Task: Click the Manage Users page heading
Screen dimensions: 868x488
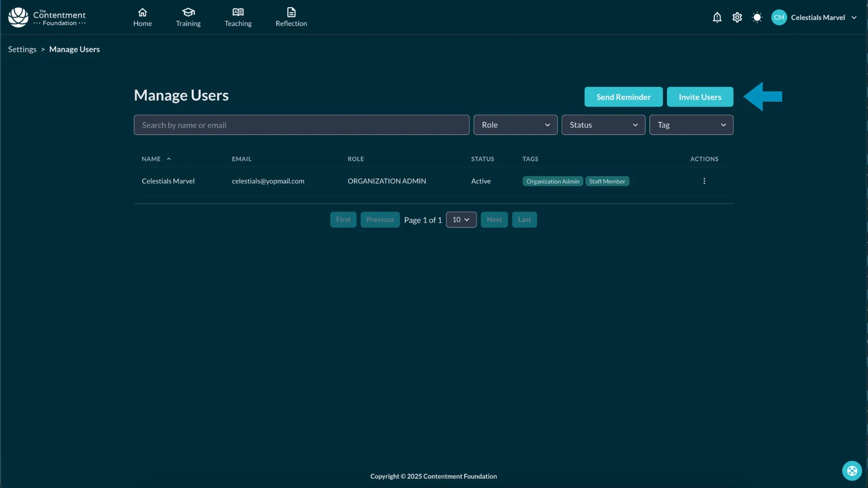Action: click(x=181, y=95)
